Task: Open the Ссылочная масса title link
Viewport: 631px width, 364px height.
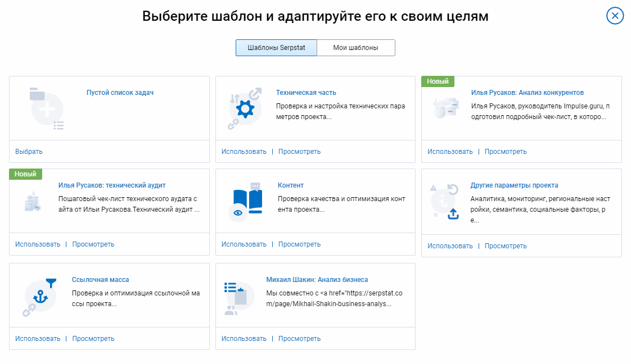Action: [x=100, y=280]
